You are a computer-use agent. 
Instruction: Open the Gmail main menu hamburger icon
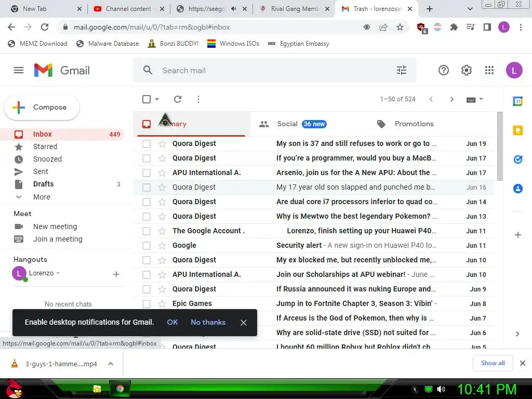(19, 70)
